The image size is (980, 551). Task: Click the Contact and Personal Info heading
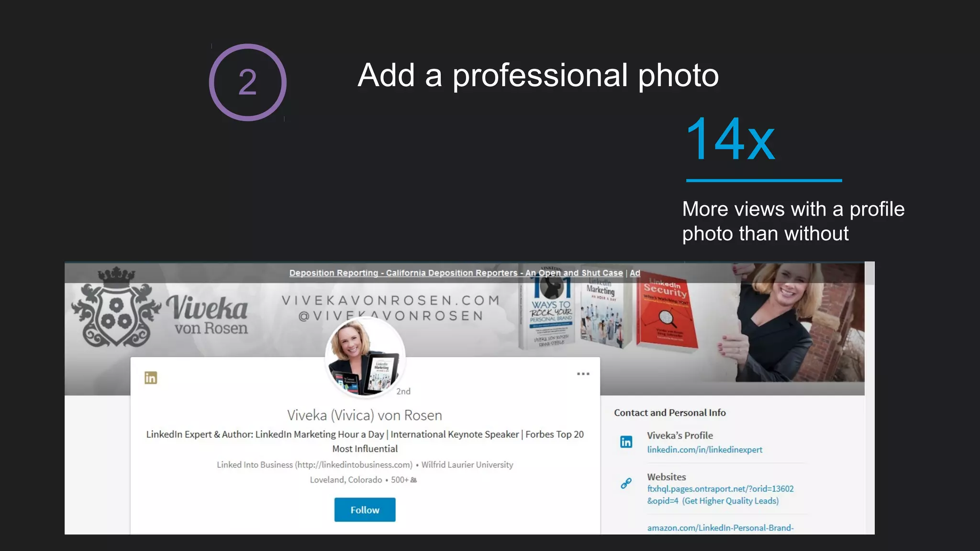coord(670,412)
